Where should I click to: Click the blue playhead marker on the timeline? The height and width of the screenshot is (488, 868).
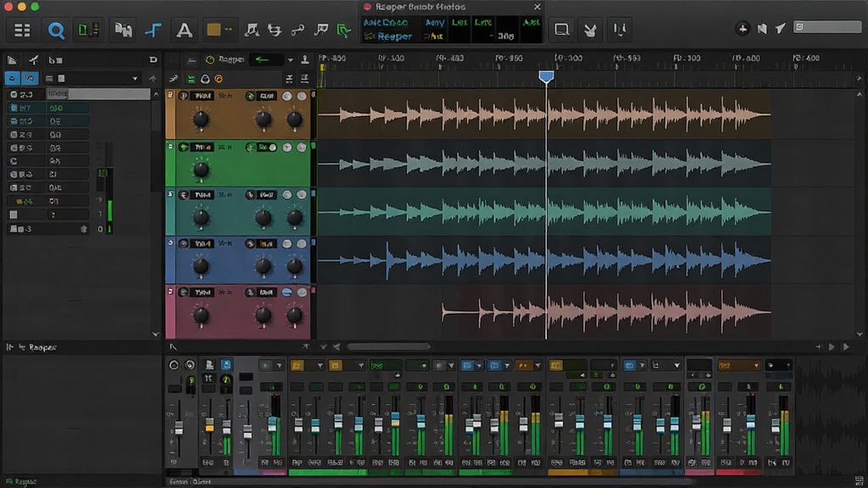coord(547,77)
